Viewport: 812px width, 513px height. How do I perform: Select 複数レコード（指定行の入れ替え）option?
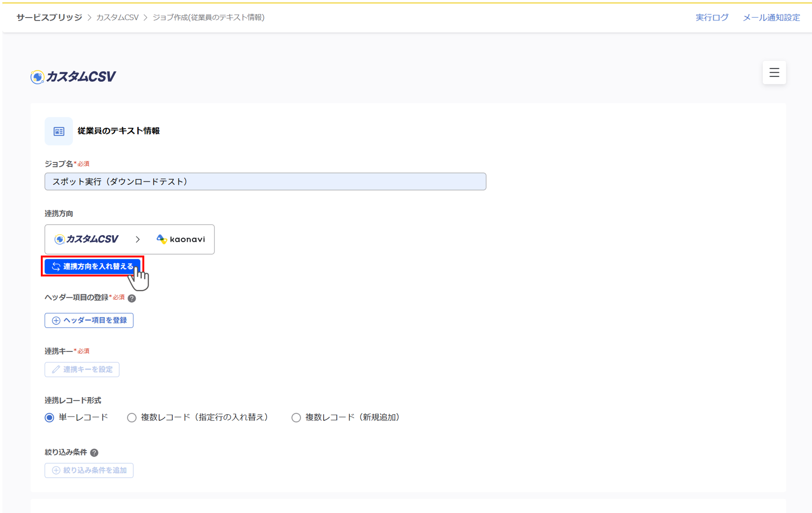pyautogui.click(x=131, y=418)
